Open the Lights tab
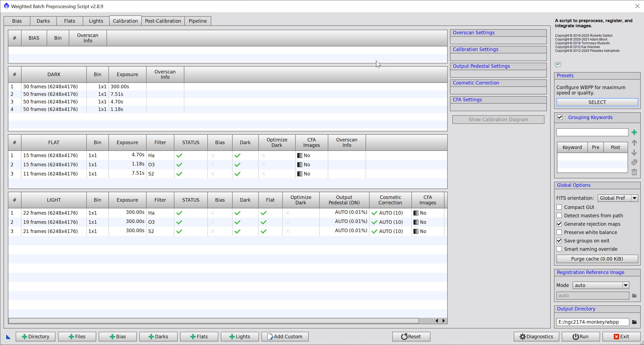This screenshot has height=345, width=644. [96, 21]
